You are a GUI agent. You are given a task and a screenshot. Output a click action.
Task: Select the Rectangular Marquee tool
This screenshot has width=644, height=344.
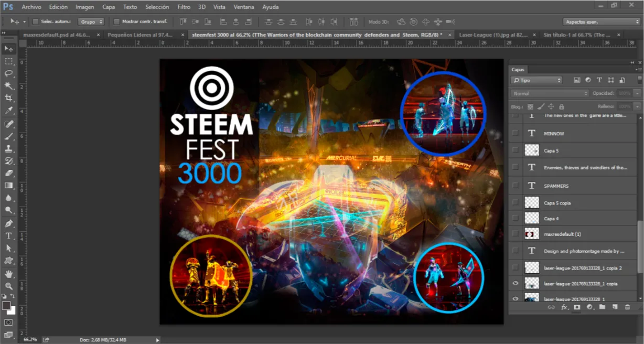click(9, 61)
